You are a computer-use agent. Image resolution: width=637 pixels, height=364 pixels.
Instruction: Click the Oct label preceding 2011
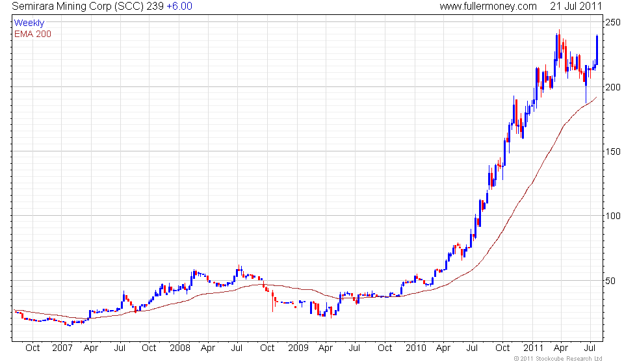tap(502, 348)
